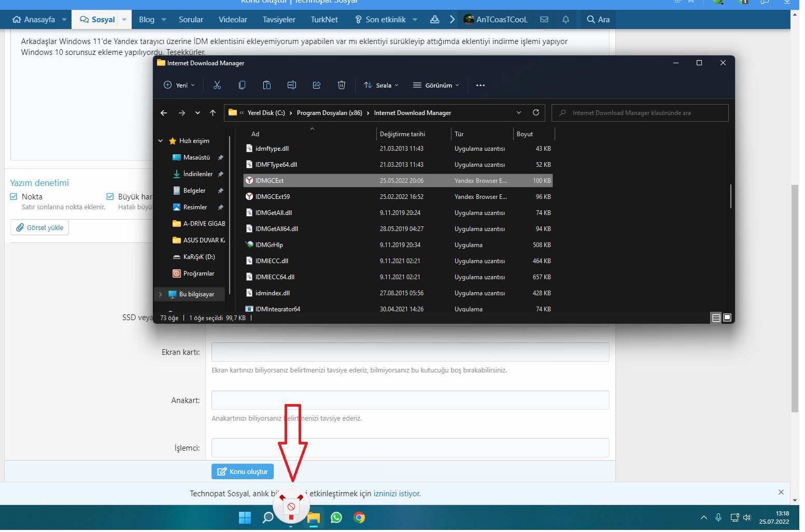Click the browser page vertical scrollbar

tap(795, 298)
